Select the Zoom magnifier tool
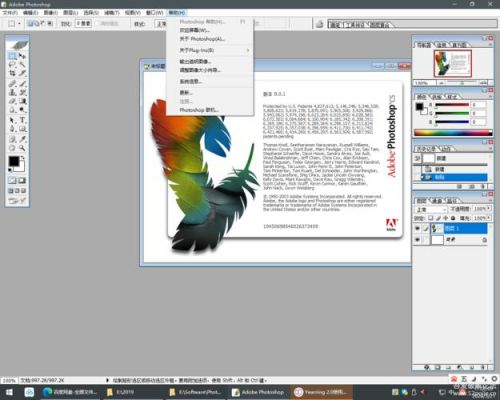Screen dimensions: 500x400 pyautogui.click(x=22, y=148)
